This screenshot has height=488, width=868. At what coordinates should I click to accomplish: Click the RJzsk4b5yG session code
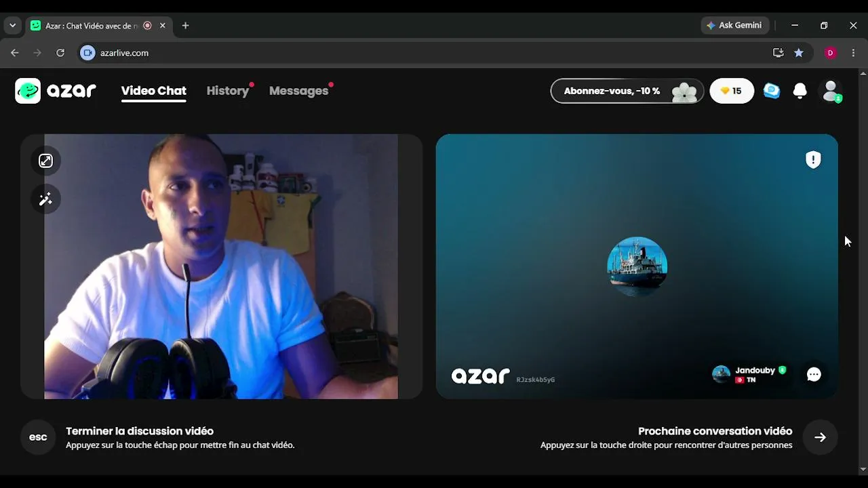click(x=536, y=380)
